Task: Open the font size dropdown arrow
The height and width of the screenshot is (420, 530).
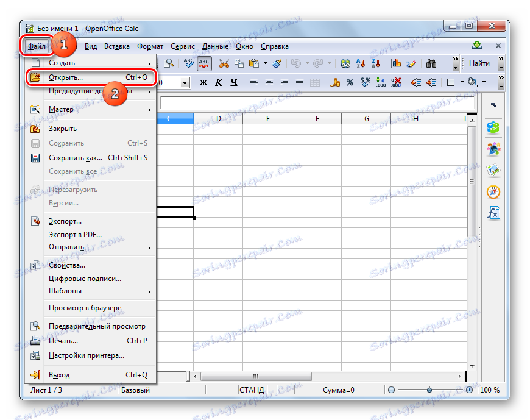Action: point(185,82)
